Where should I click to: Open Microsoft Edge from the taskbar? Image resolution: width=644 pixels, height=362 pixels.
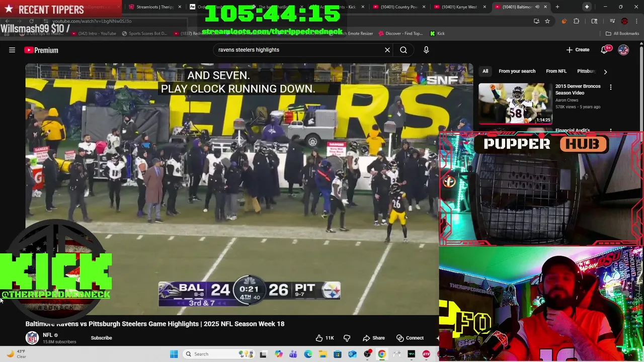(308, 354)
